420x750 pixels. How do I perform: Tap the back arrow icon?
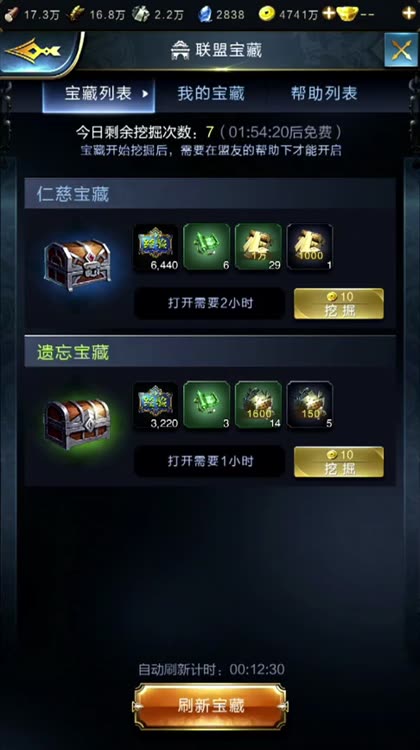coord(34,50)
